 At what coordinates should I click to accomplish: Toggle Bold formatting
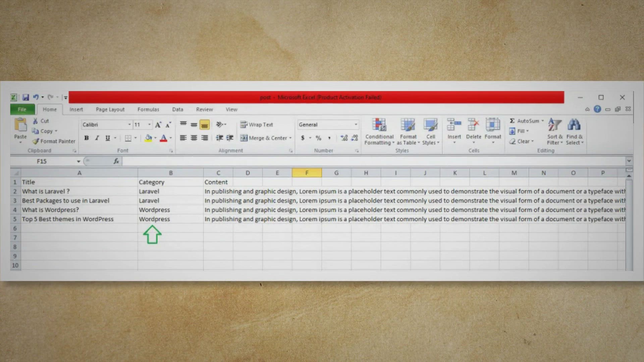click(87, 138)
